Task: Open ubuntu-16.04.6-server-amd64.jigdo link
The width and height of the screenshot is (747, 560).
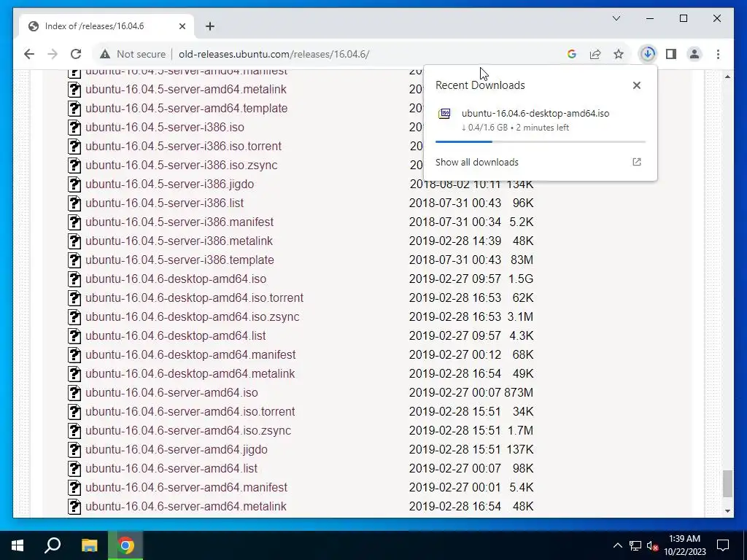Action: pos(177,449)
